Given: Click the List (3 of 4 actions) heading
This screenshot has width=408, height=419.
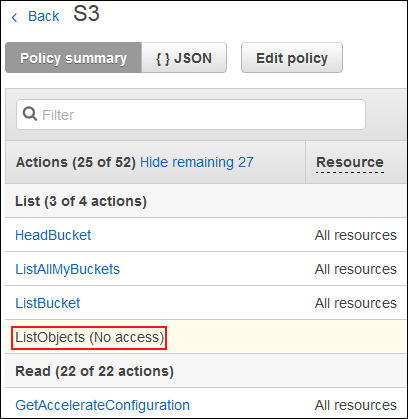Looking at the screenshot, I should point(81,201).
